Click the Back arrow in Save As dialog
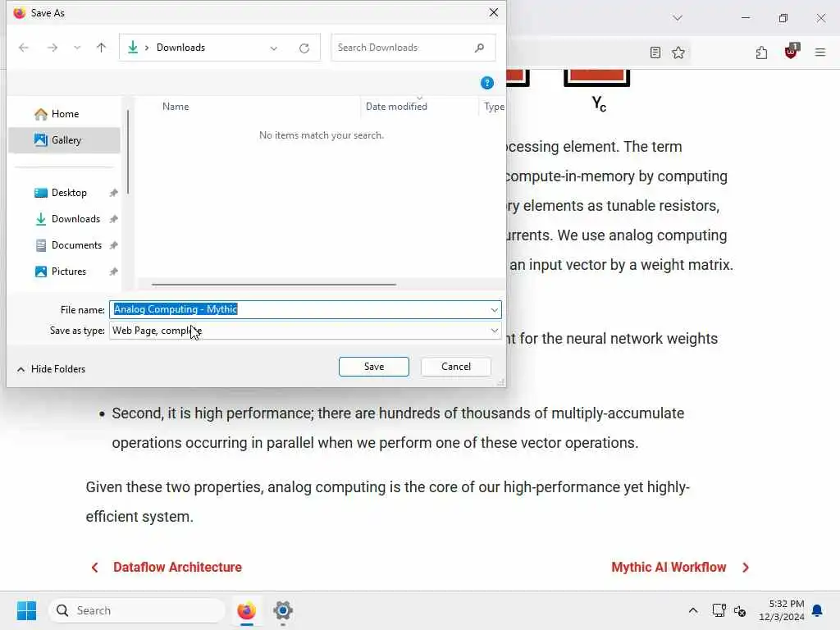The width and height of the screenshot is (840, 630). coord(24,48)
